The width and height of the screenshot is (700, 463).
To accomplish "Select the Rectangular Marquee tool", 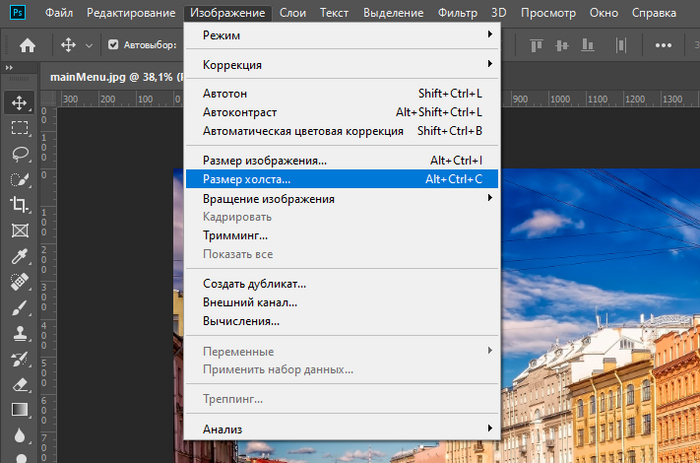I will [19, 127].
